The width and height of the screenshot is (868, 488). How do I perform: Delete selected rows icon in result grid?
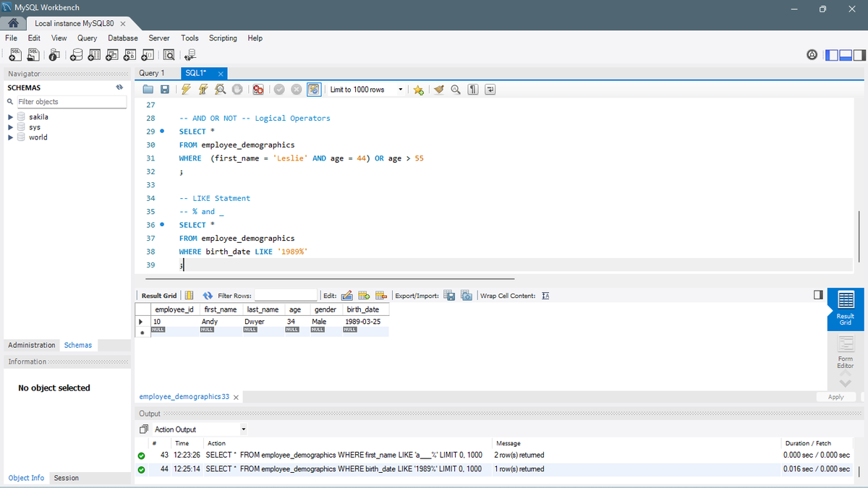coord(381,295)
